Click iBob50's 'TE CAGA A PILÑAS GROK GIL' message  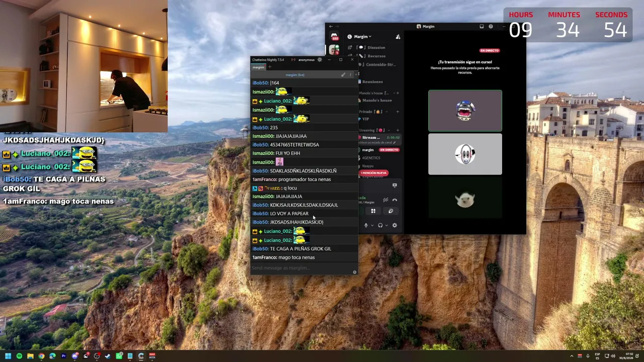pos(300,249)
